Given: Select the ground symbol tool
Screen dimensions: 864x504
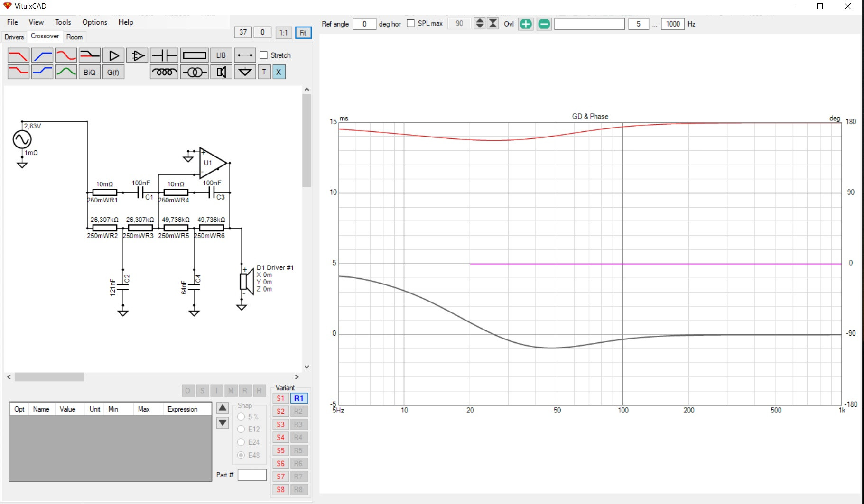Looking at the screenshot, I should [x=245, y=72].
